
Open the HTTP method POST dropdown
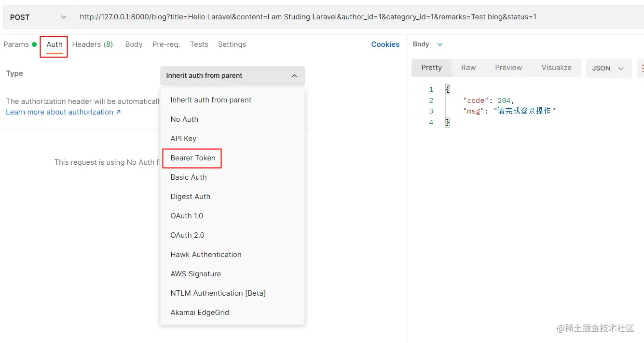(38, 17)
